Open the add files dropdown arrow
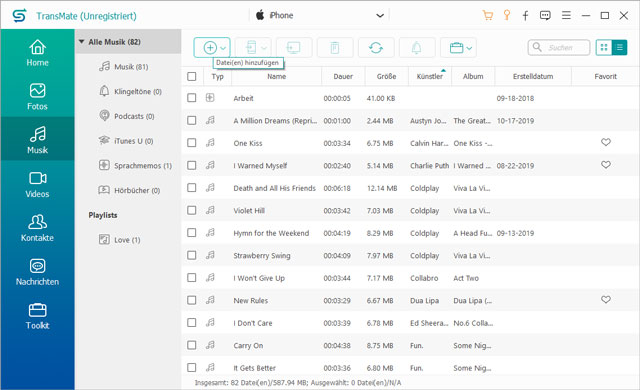This screenshot has width=640, height=390. point(223,48)
